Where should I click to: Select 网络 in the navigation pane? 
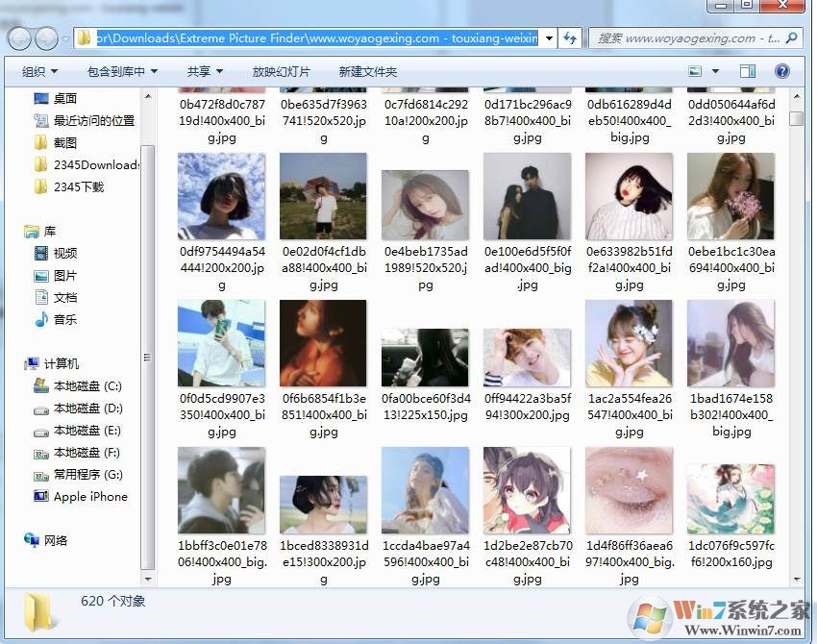56,541
